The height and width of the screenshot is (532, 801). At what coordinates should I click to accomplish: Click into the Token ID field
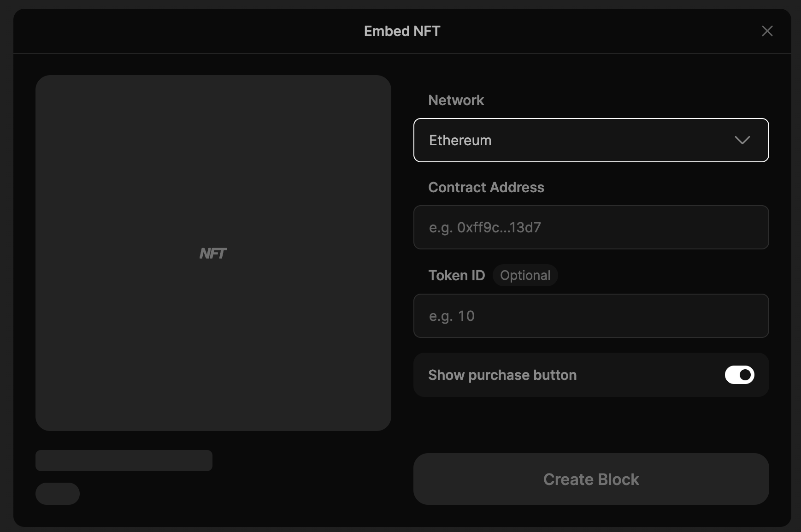(591, 316)
